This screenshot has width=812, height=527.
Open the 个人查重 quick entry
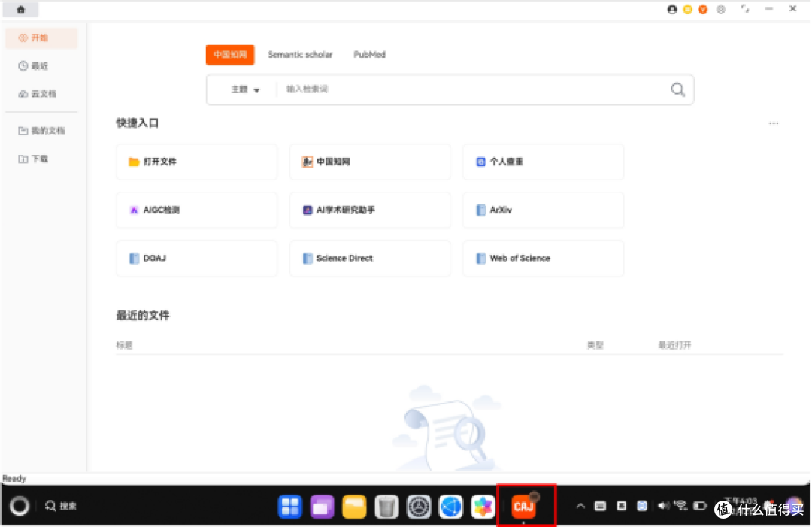544,162
